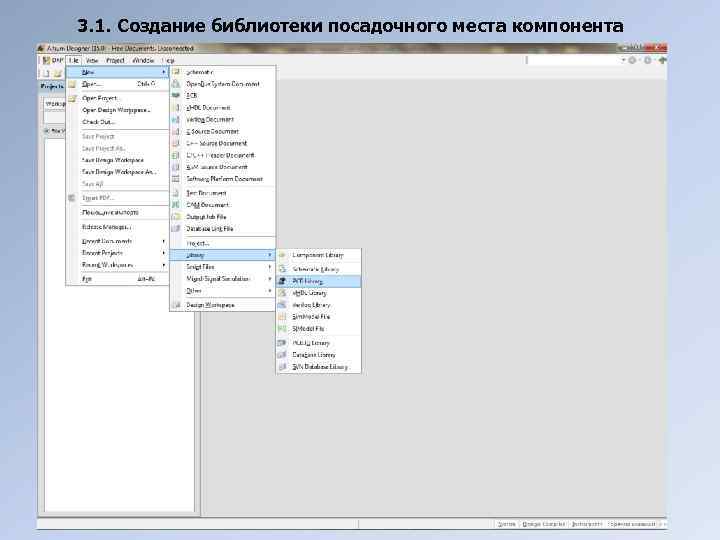Choose Open... from the File menu

coord(118,84)
